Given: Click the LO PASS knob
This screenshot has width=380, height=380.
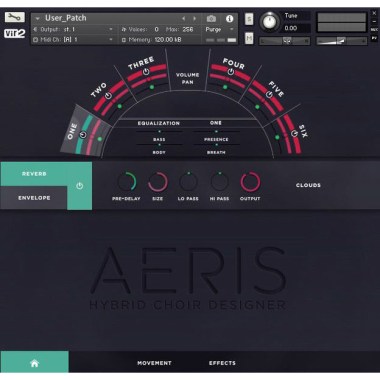Looking at the screenshot, I should pos(188,182).
